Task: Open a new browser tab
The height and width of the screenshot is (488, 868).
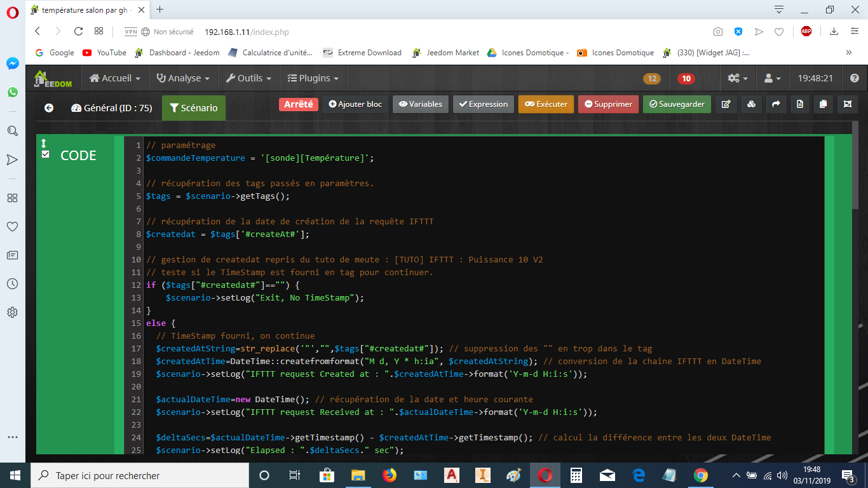Action: coord(159,10)
